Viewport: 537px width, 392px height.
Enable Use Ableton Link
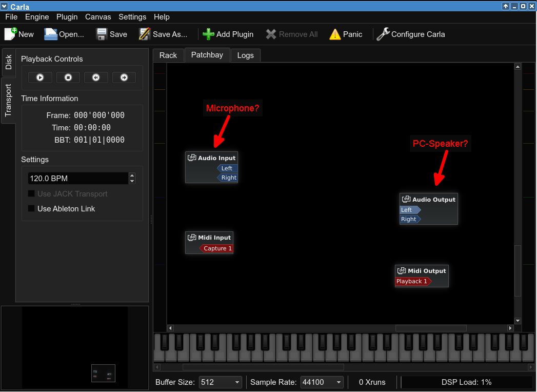point(32,208)
